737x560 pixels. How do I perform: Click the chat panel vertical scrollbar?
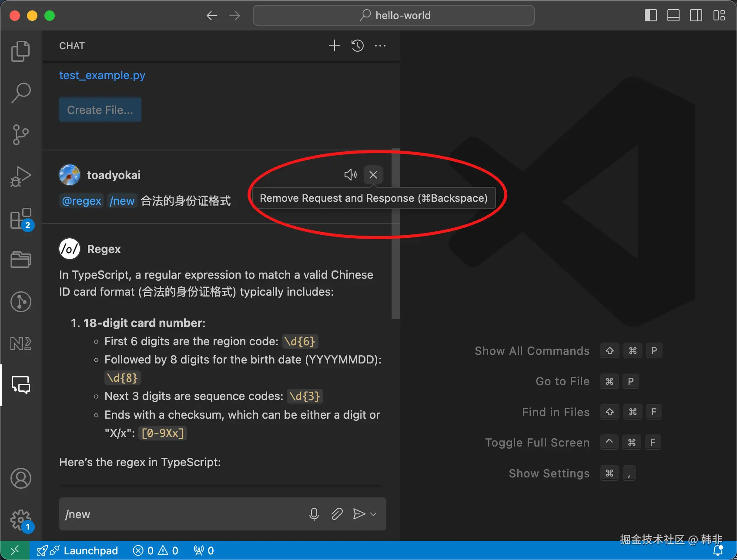[x=395, y=234]
